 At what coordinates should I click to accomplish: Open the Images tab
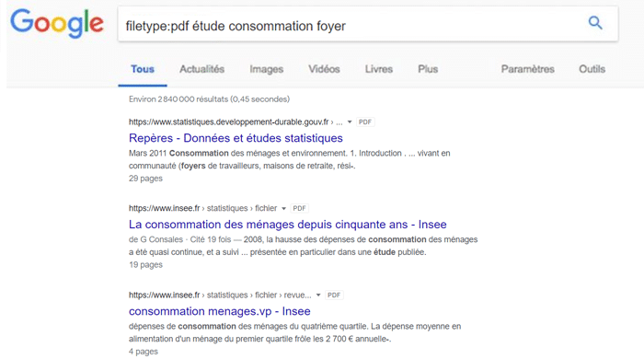pos(266,69)
